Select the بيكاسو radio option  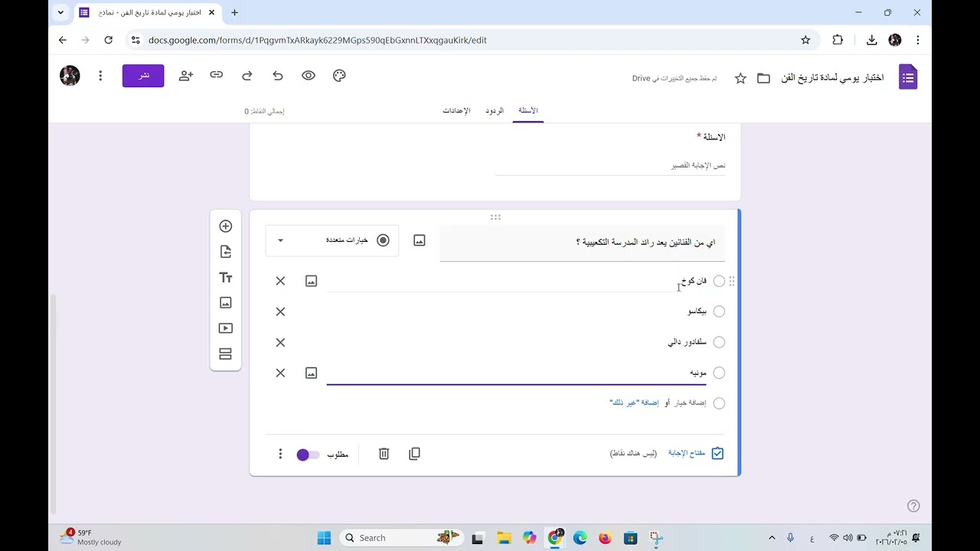pyautogui.click(x=719, y=311)
